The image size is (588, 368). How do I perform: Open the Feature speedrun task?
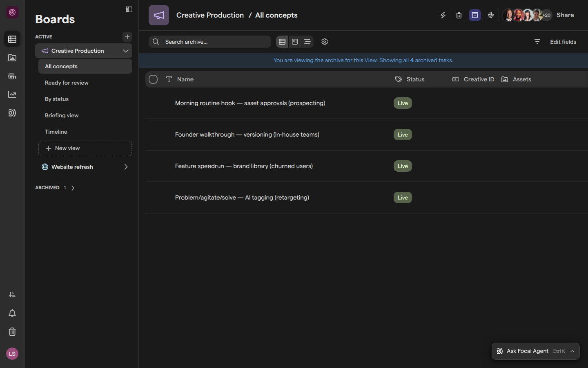(244, 166)
